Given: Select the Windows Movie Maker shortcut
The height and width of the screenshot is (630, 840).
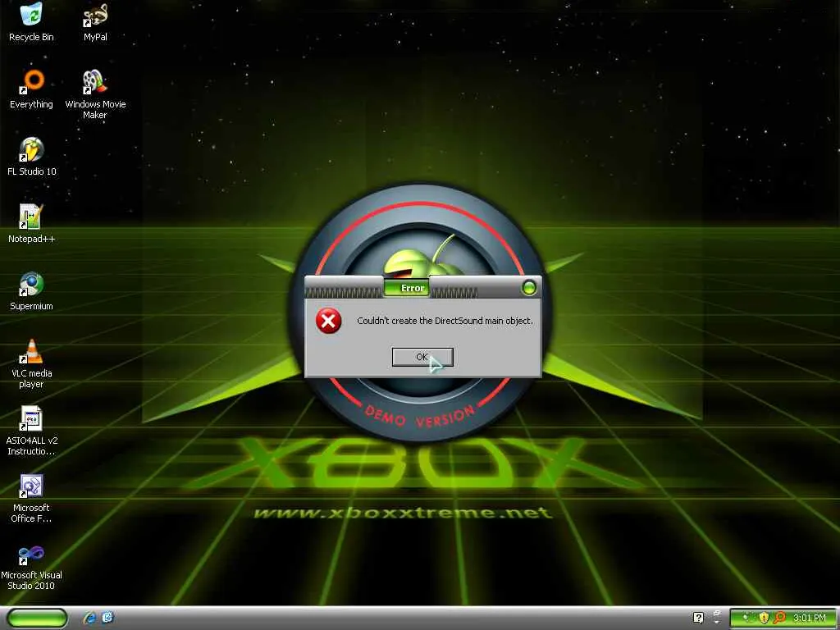Looking at the screenshot, I should pos(95,94).
